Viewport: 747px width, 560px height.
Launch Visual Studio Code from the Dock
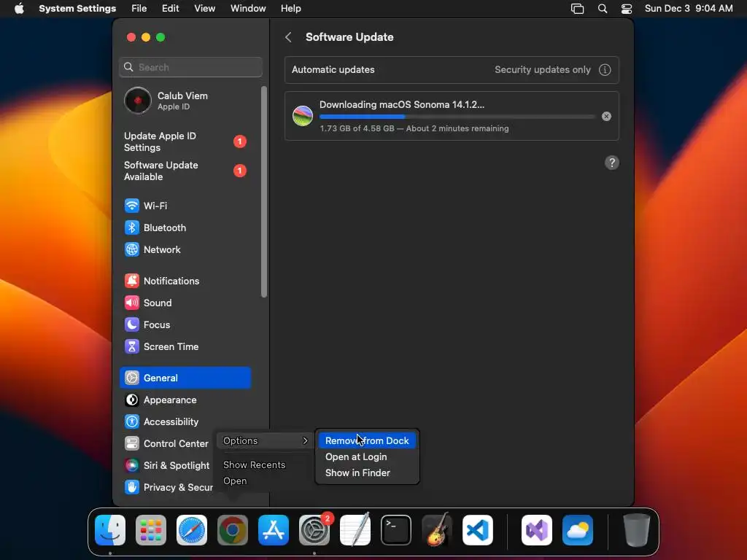pyautogui.click(x=478, y=530)
